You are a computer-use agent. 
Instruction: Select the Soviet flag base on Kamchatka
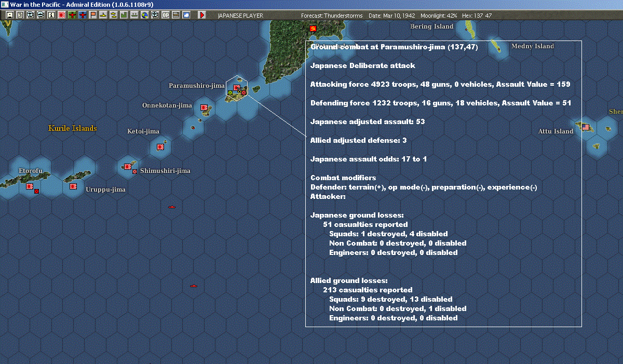313,29
